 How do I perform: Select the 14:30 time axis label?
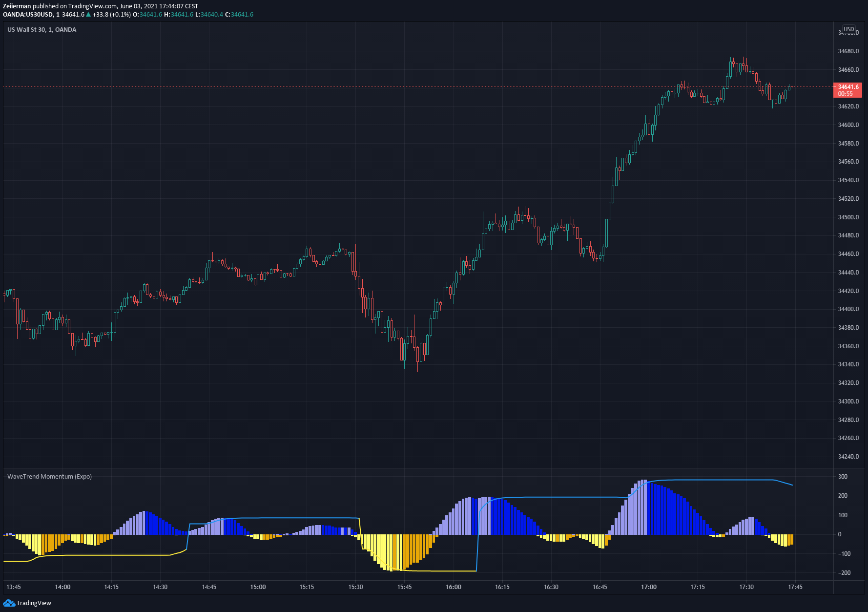[160, 587]
